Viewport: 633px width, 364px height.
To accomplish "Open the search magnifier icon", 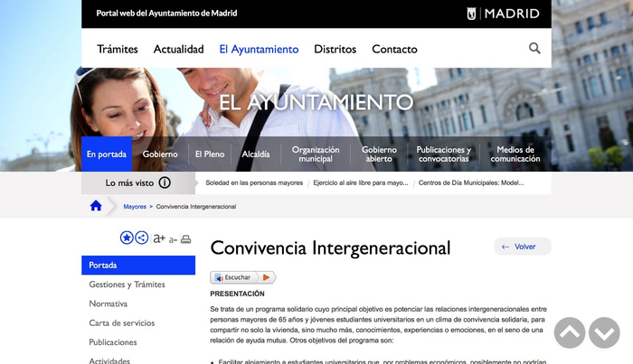I will pos(534,49).
